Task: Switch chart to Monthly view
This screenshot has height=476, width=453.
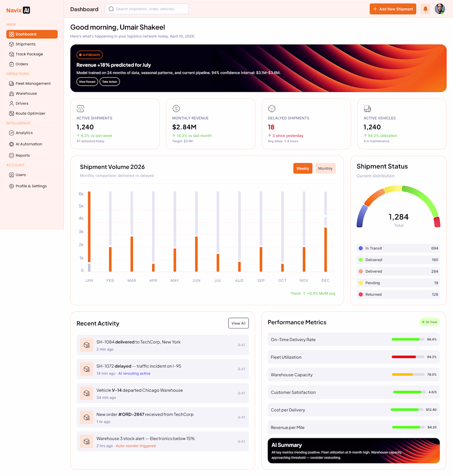Action: pyautogui.click(x=325, y=168)
